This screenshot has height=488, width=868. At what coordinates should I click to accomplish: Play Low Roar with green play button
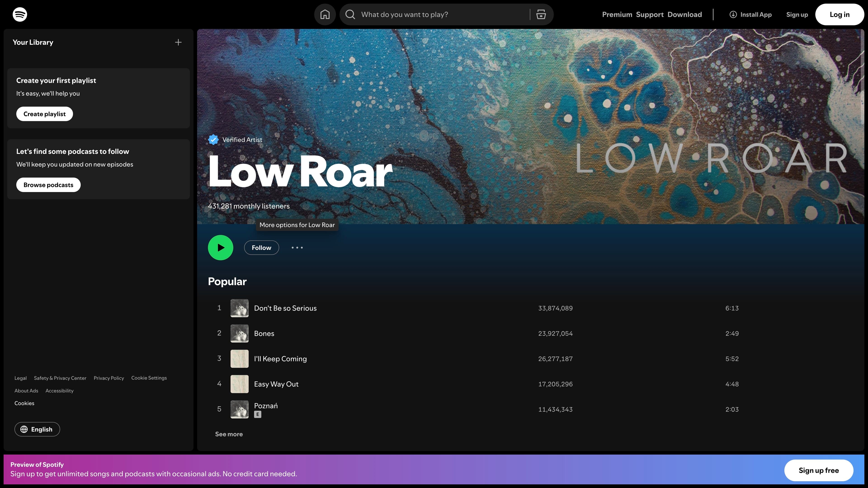(220, 248)
